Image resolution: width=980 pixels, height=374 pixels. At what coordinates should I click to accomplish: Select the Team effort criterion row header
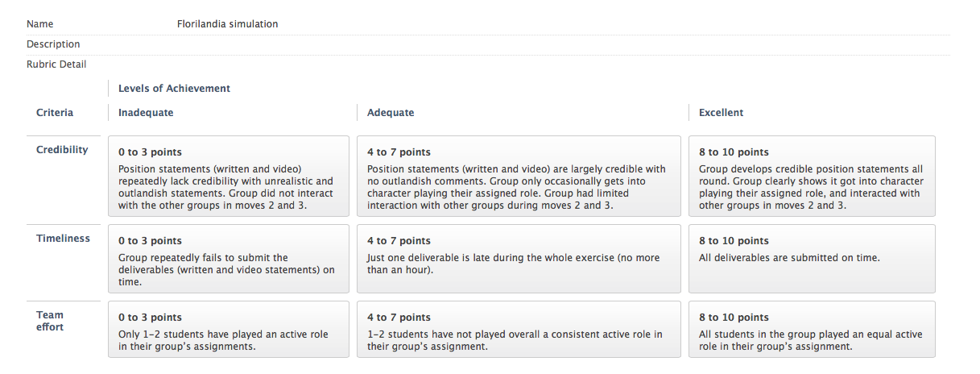(x=50, y=321)
